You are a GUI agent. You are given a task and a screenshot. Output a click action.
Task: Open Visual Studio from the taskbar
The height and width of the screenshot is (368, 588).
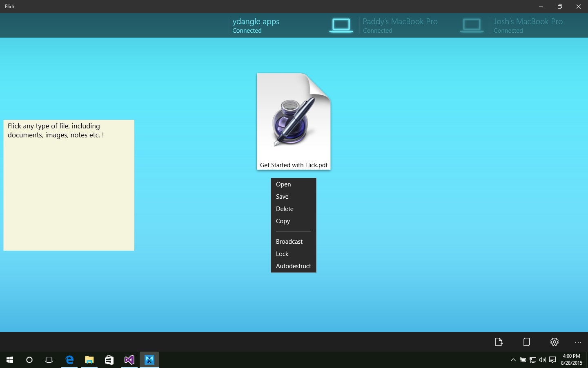point(129,360)
